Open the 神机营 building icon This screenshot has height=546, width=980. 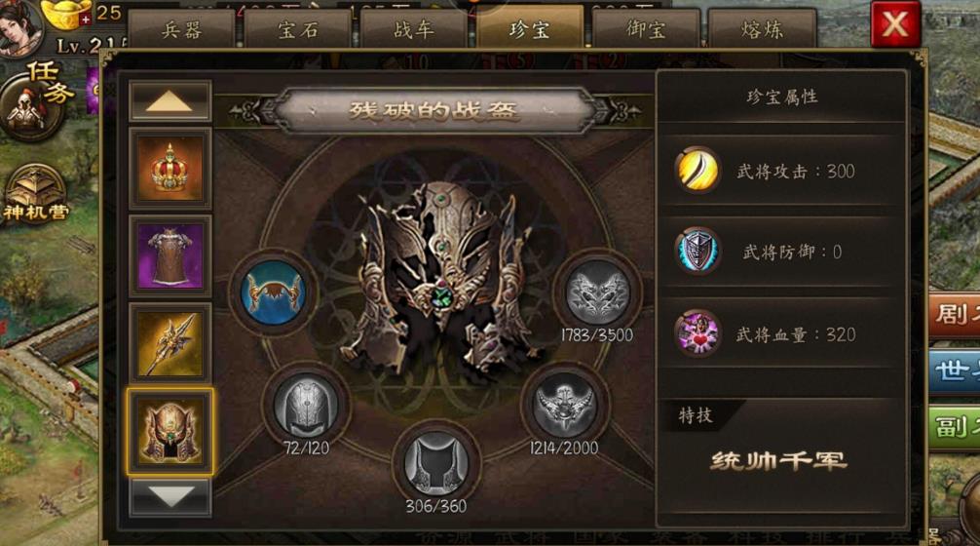click(36, 193)
